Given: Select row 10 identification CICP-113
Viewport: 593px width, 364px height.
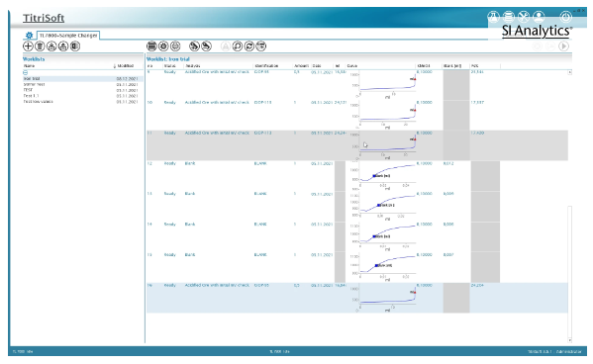Looking at the screenshot, I should click(263, 103).
